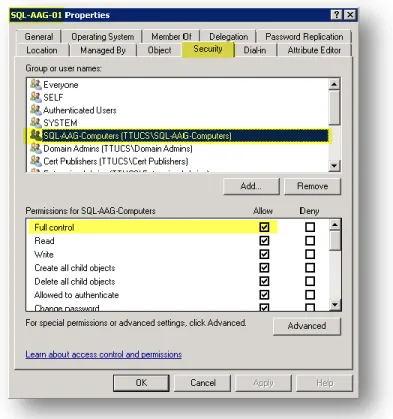Viewport: 393px width, 419px height.
Task: Select the Security tab
Action: (x=208, y=49)
